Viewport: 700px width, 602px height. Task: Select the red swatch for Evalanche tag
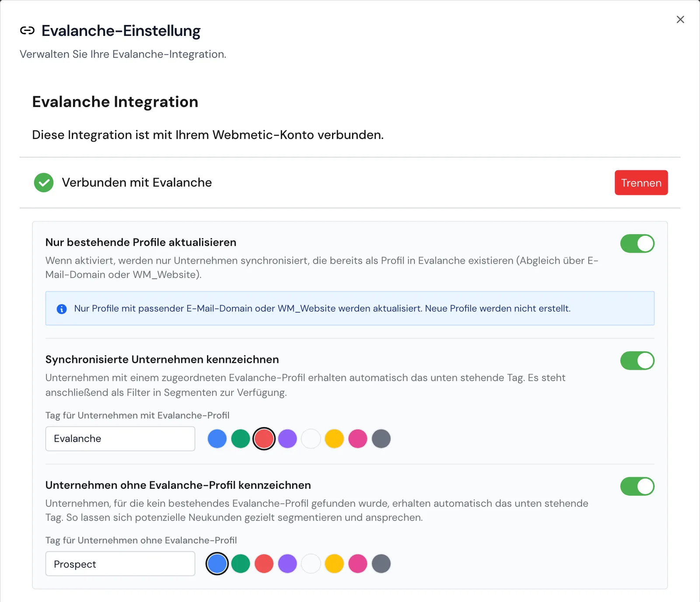point(264,438)
